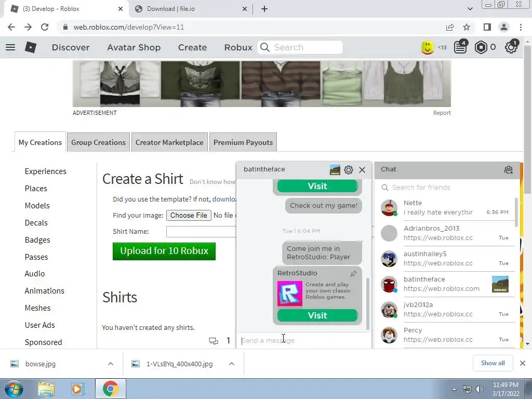Click the Shirt Name input field
Screen dimensions: 532x399
coord(201,231)
